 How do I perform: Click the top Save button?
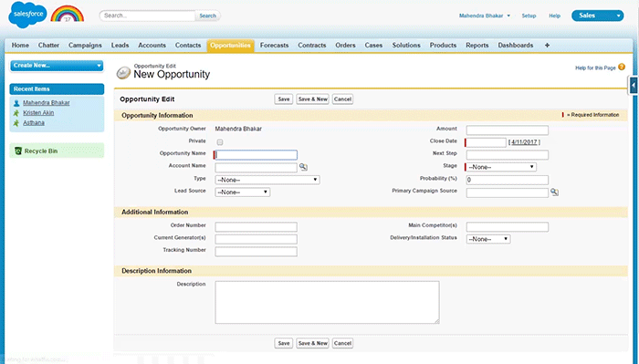click(284, 99)
